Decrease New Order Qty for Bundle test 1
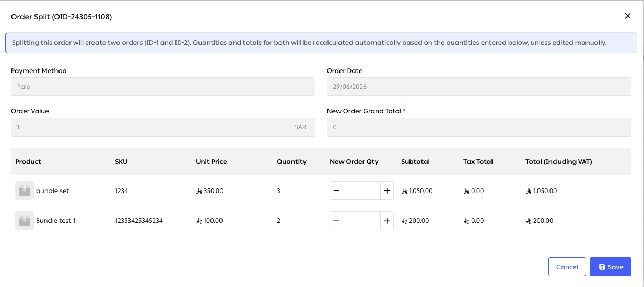This screenshot has height=287, width=644. [336, 221]
